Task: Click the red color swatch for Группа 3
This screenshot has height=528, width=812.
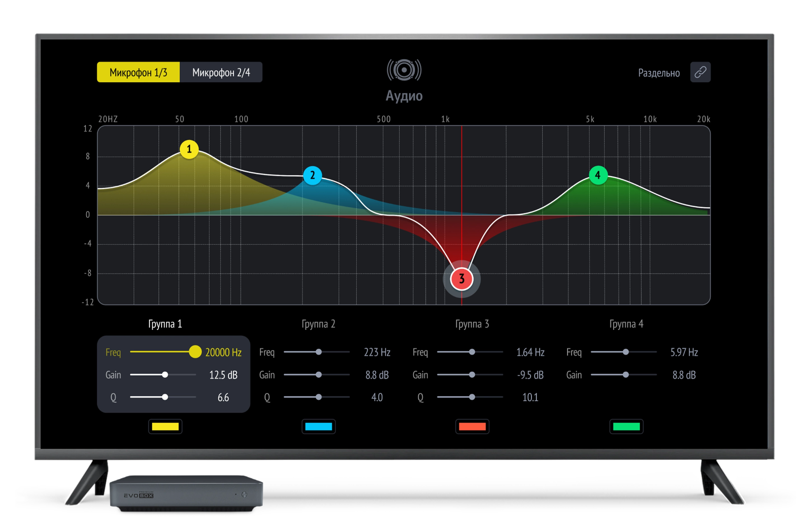Action: click(472, 426)
